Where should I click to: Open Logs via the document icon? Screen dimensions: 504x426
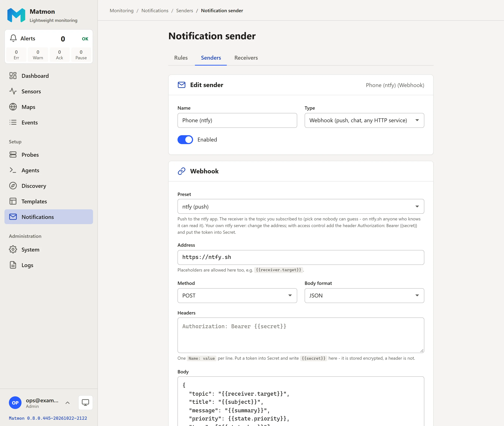13,265
